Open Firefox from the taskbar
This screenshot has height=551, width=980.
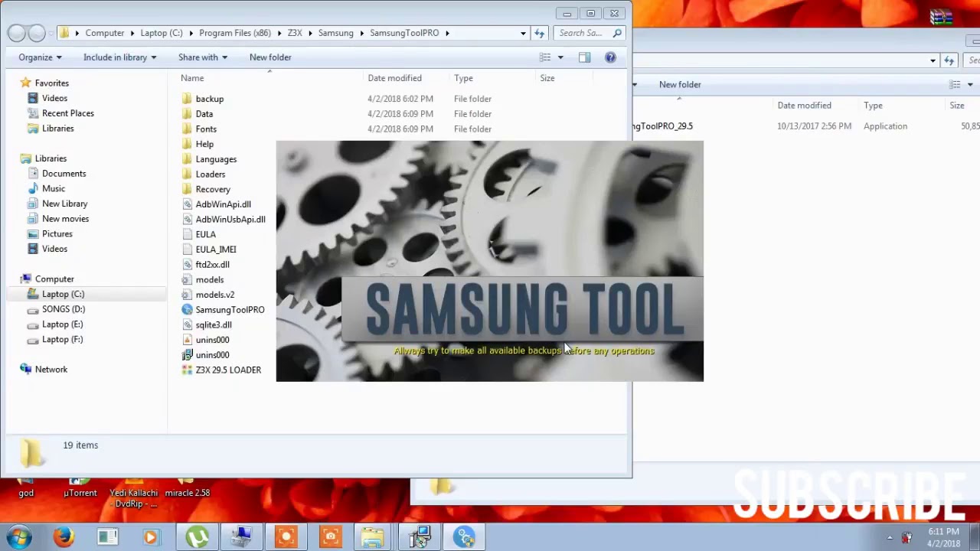pyautogui.click(x=64, y=537)
